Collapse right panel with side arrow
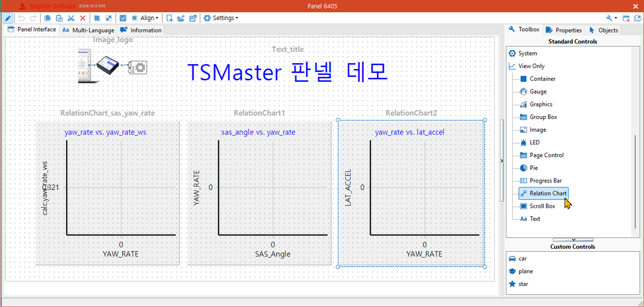644x307 pixels. tap(502, 161)
